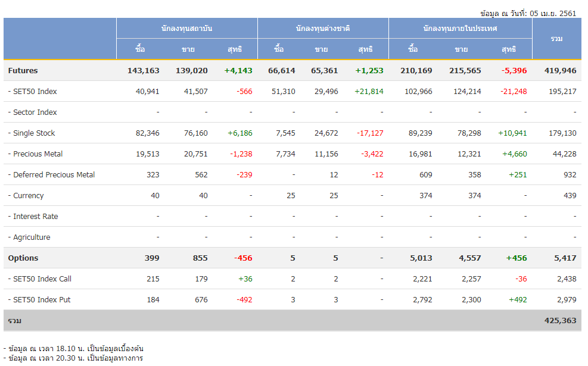The width and height of the screenshot is (588, 366).
Task: Click SET50 Index Put institutional net -492
Action: (244, 300)
